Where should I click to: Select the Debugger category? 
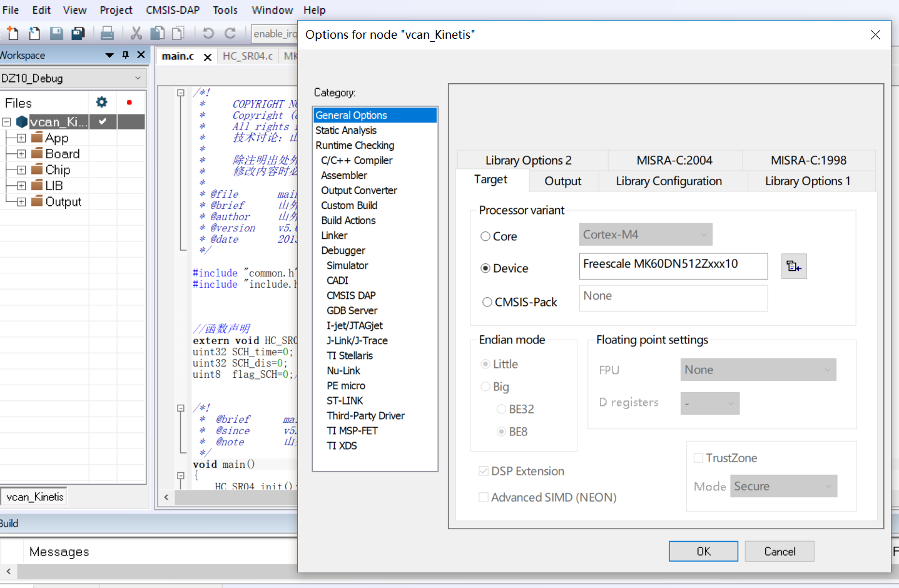click(343, 250)
